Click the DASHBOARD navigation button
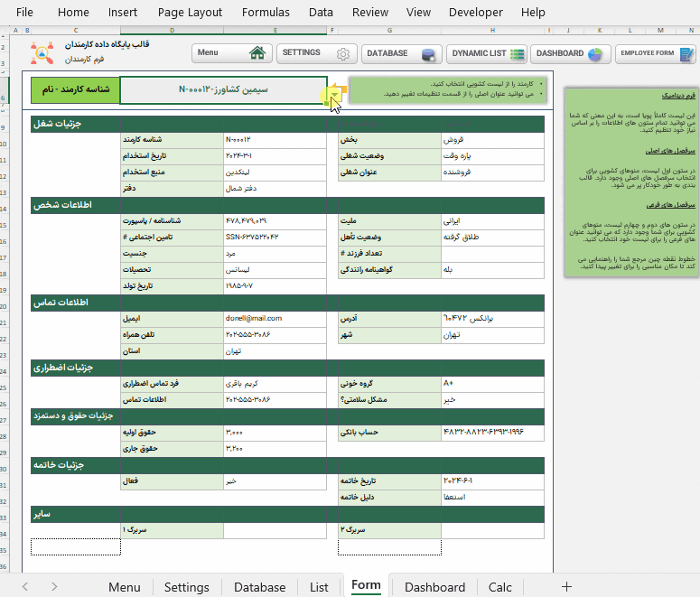700x597 pixels. click(x=571, y=54)
